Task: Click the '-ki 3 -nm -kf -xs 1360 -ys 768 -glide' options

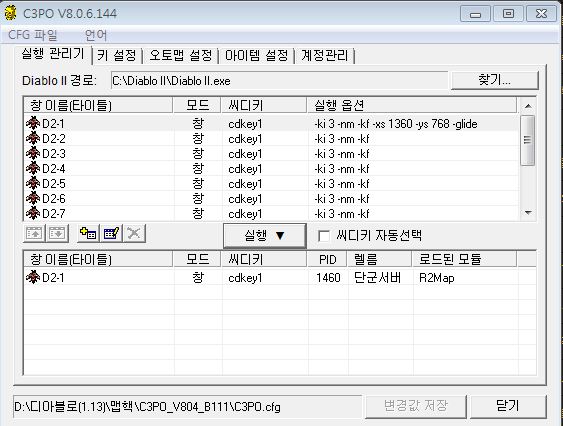Action: (x=396, y=124)
